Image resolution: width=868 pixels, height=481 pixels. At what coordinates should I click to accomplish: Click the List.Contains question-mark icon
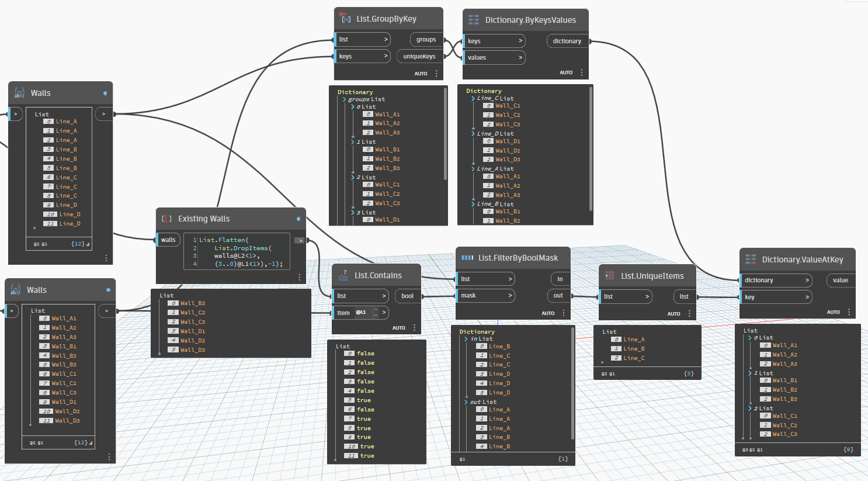click(344, 275)
